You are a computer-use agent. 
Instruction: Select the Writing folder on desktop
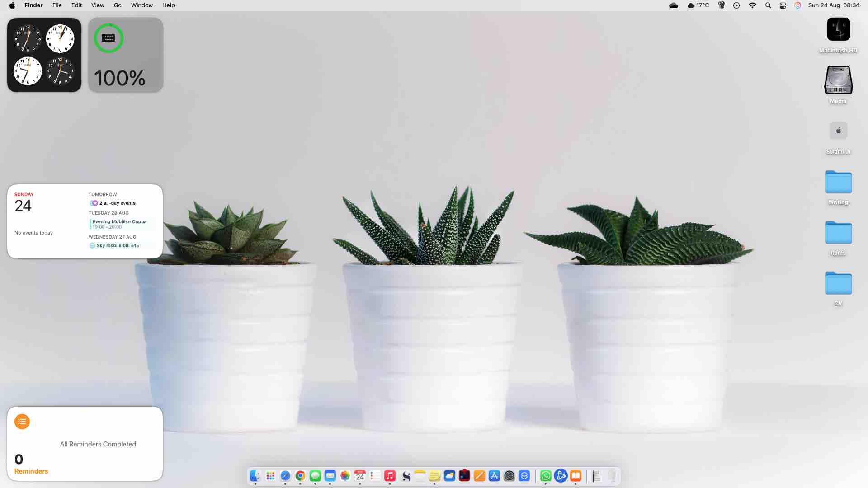[838, 182]
